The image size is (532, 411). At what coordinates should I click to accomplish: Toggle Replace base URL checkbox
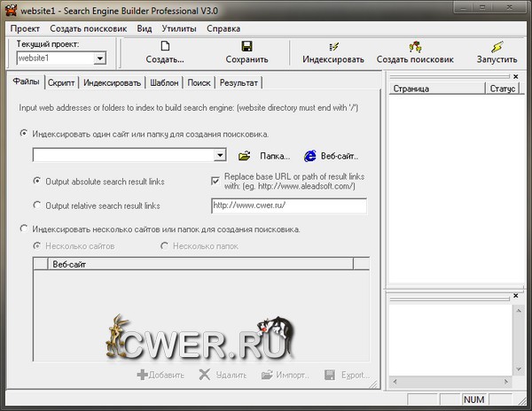click(215, 181)
